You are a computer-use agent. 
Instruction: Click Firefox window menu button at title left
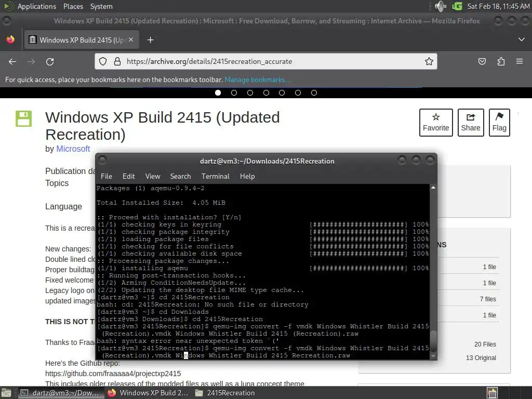coord(6,21)
